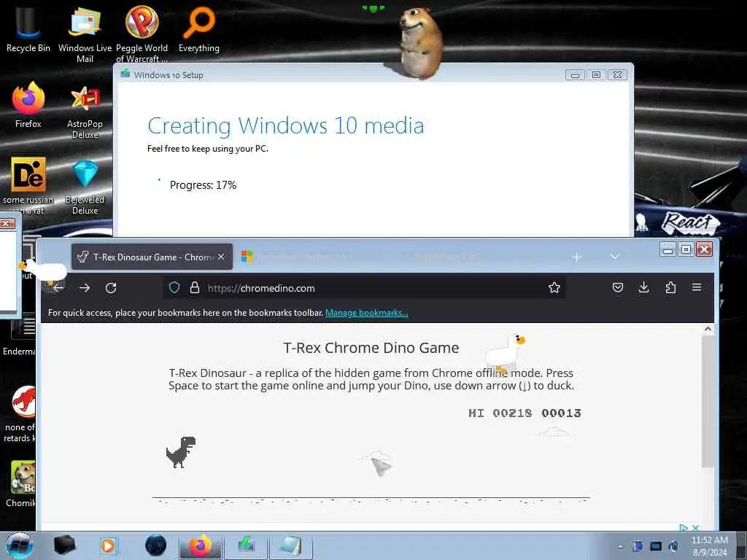Click the T-Rex dinosaur in game

181,452
